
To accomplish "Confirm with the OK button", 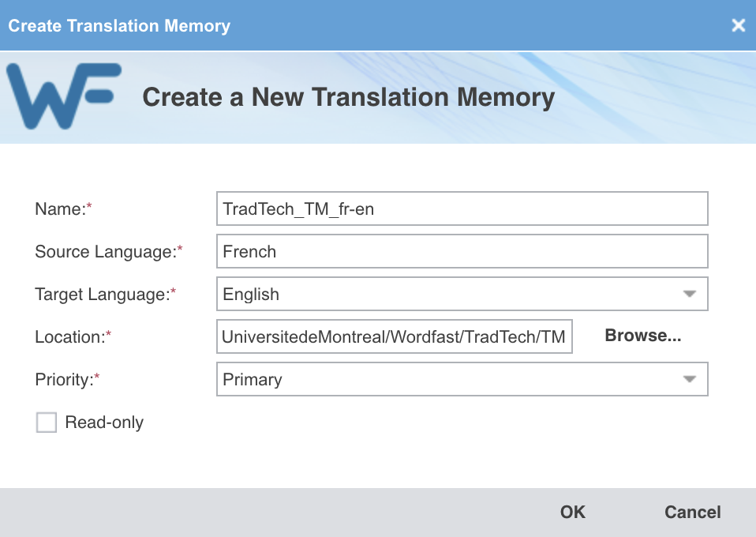I will coord(572,512).
